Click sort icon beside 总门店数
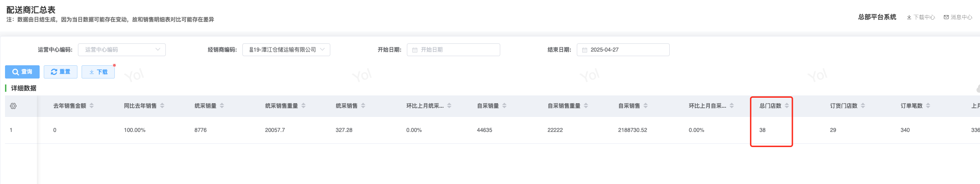 tap(787, 106)
